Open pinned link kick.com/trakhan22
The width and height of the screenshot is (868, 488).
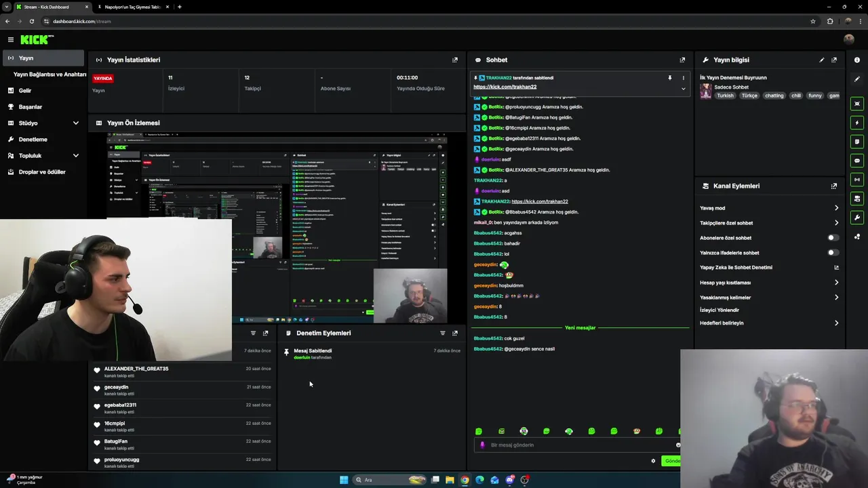(505, 87)
